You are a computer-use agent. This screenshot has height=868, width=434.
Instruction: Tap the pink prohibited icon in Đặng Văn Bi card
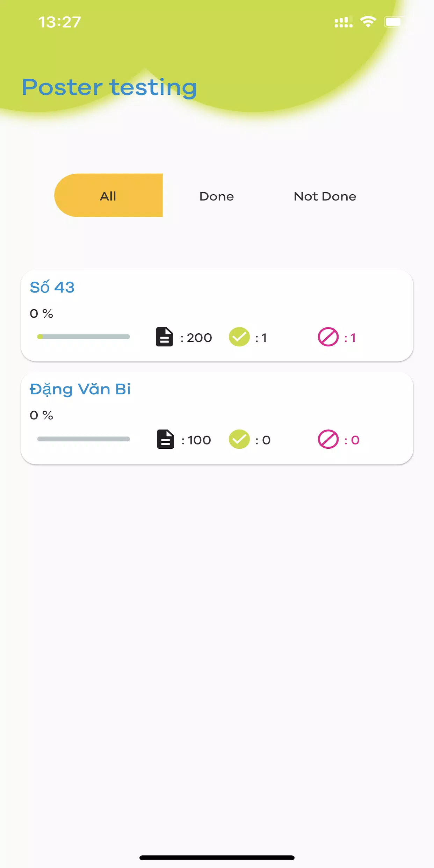(328, 439)
